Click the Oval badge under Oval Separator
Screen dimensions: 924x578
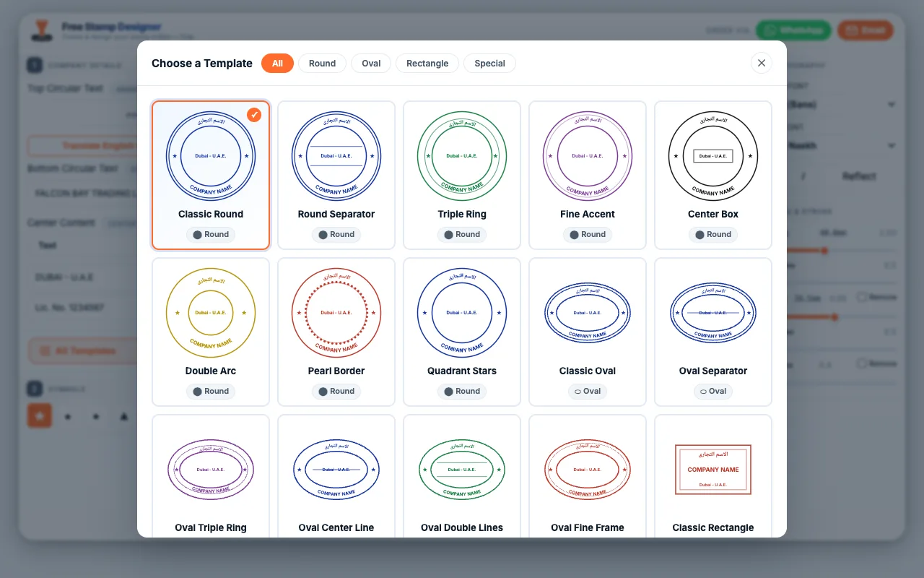pos(713,391)
